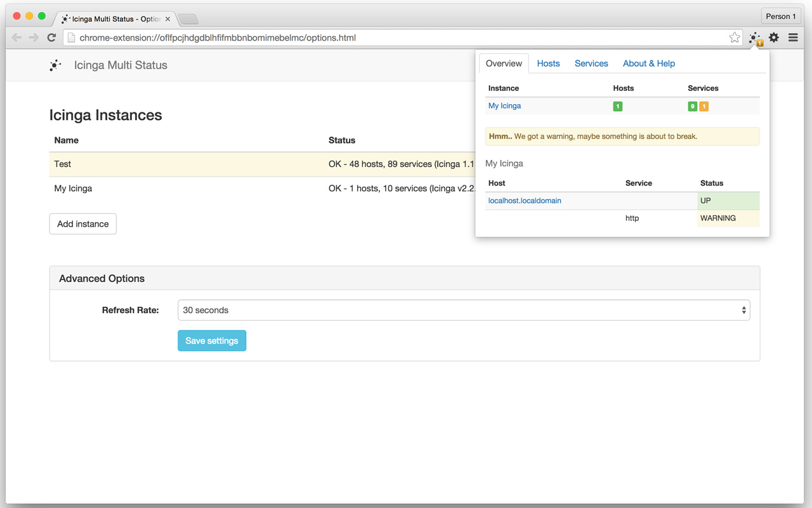Image resolution: width=812 pixels, height=508 pixels.
Task: Click the green hosts count badge for My Icinga
Action: pyautogui.click(x=617, y=106)
